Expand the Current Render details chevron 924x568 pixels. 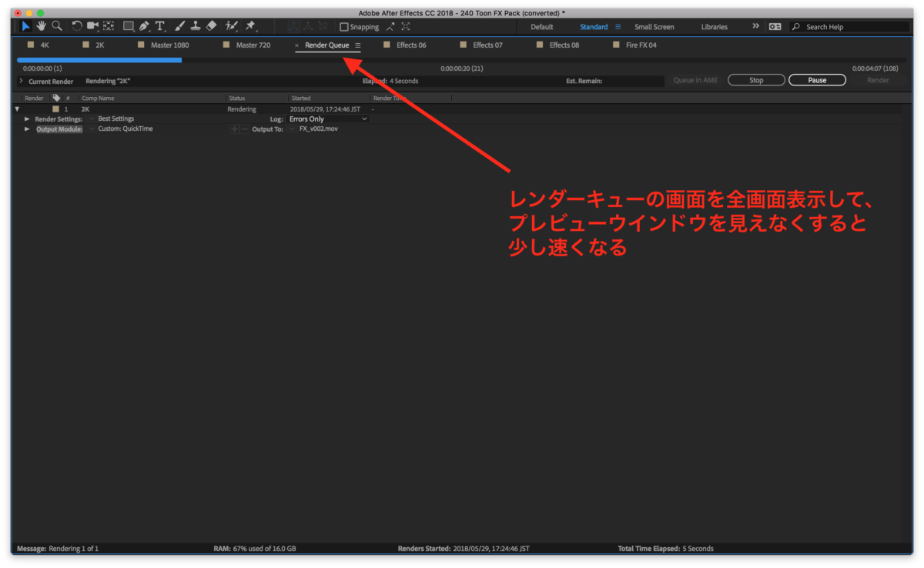pos(21,81)
